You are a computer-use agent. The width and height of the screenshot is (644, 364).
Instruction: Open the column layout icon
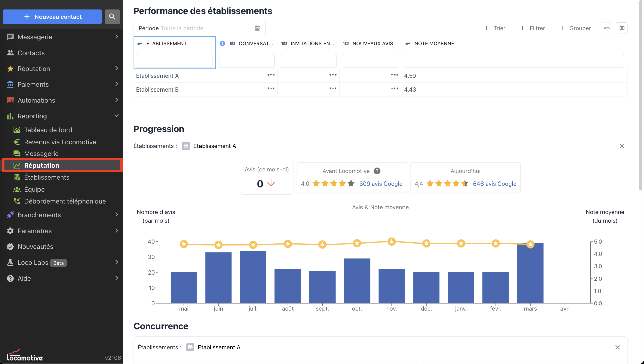pos(622,28)
